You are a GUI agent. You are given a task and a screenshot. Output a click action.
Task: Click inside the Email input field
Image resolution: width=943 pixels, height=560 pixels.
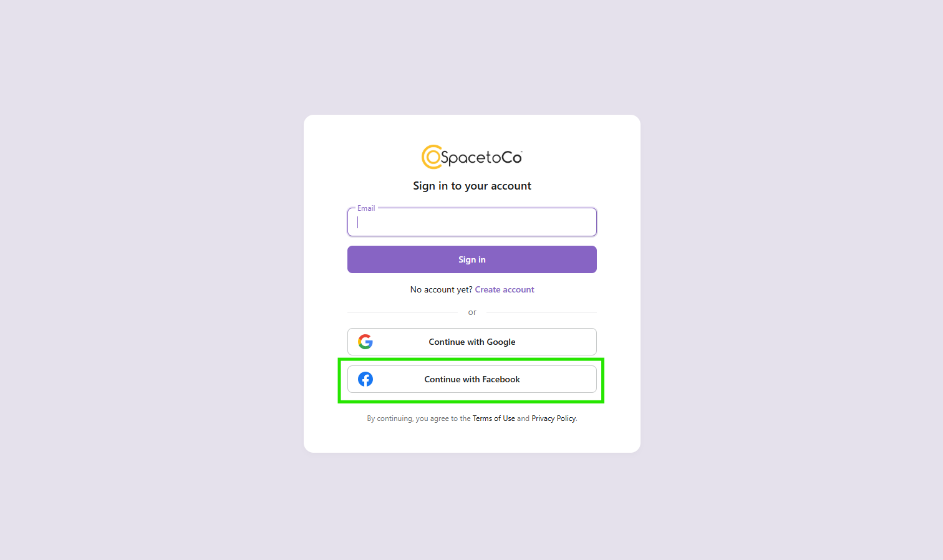[x=472, y=223]
